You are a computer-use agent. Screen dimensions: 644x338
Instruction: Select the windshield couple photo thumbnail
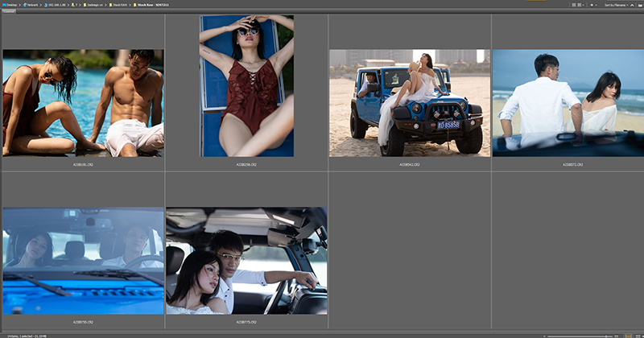click(x=83, y=261)
